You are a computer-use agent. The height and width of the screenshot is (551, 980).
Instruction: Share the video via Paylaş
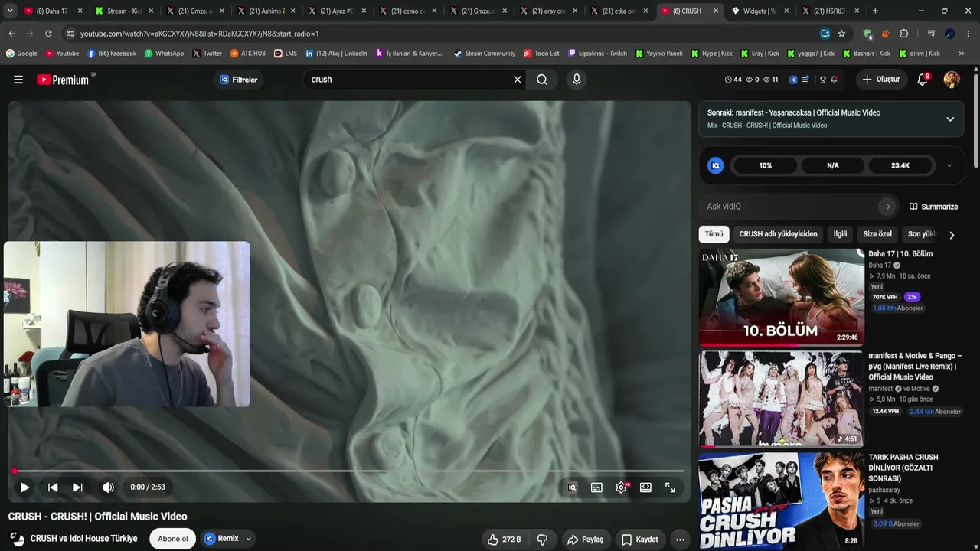coord(585,540)
